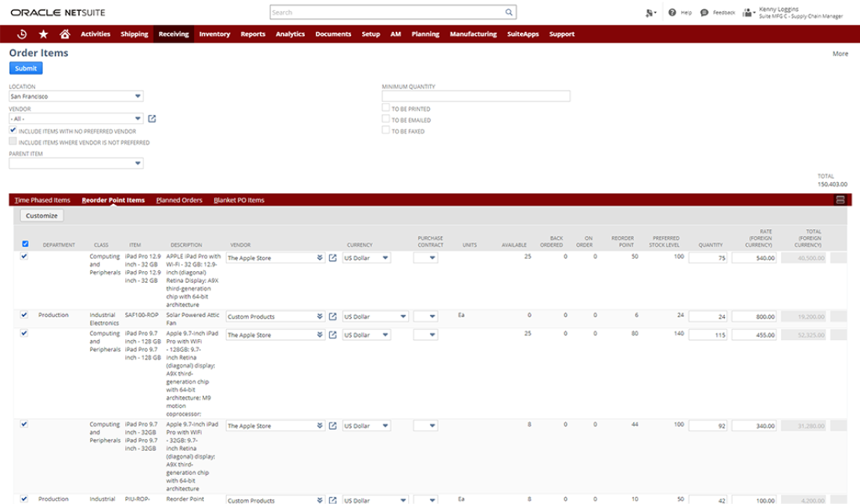
Task: Open the Help question mark icon
Action: [x=672, y=13]
